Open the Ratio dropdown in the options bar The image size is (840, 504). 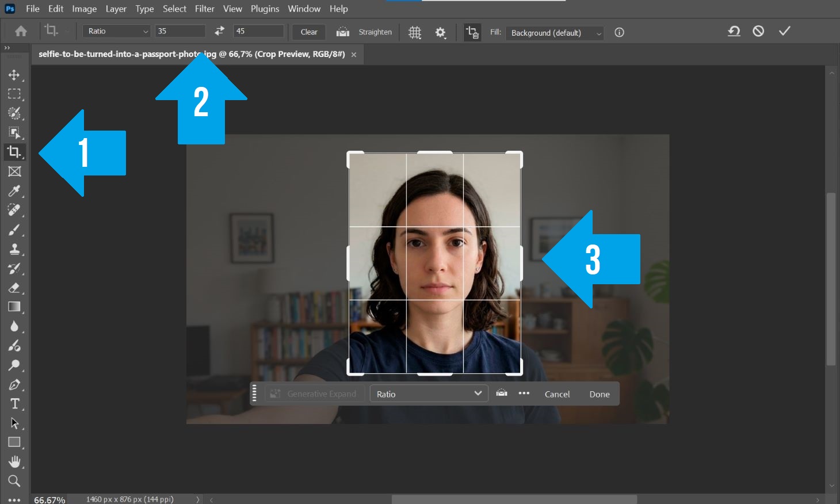coord(115,30)
